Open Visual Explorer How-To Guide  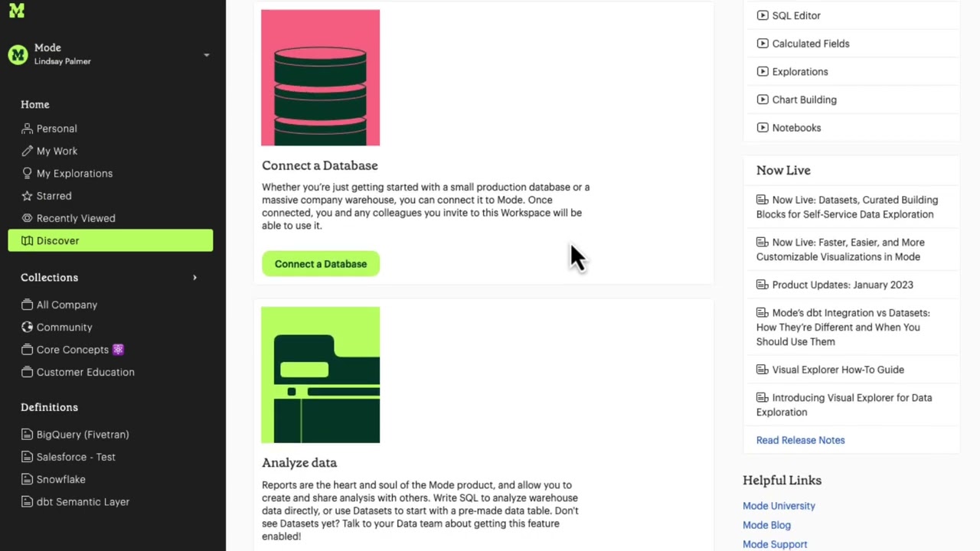point(838,370)
